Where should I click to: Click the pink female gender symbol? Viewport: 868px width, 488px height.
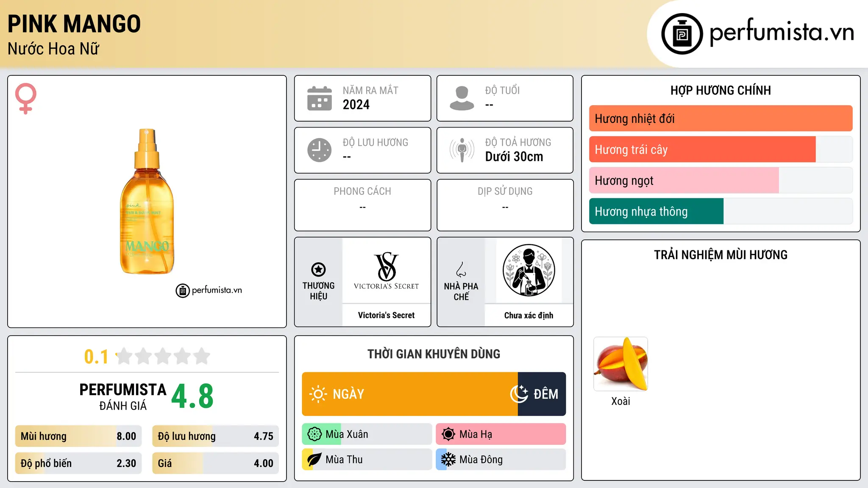26,98
